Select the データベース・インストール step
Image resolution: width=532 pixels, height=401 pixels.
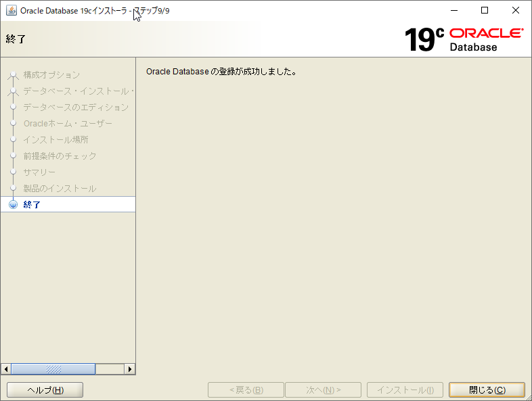click(x=79, y=91)
